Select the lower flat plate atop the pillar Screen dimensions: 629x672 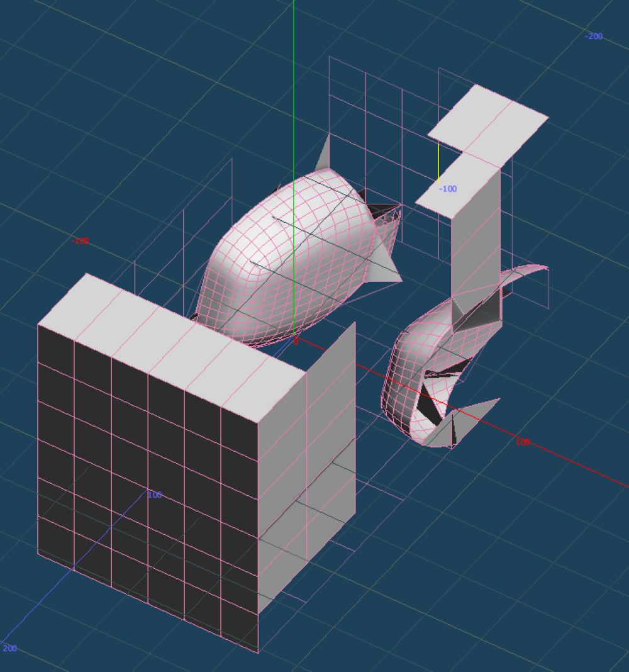459,186
